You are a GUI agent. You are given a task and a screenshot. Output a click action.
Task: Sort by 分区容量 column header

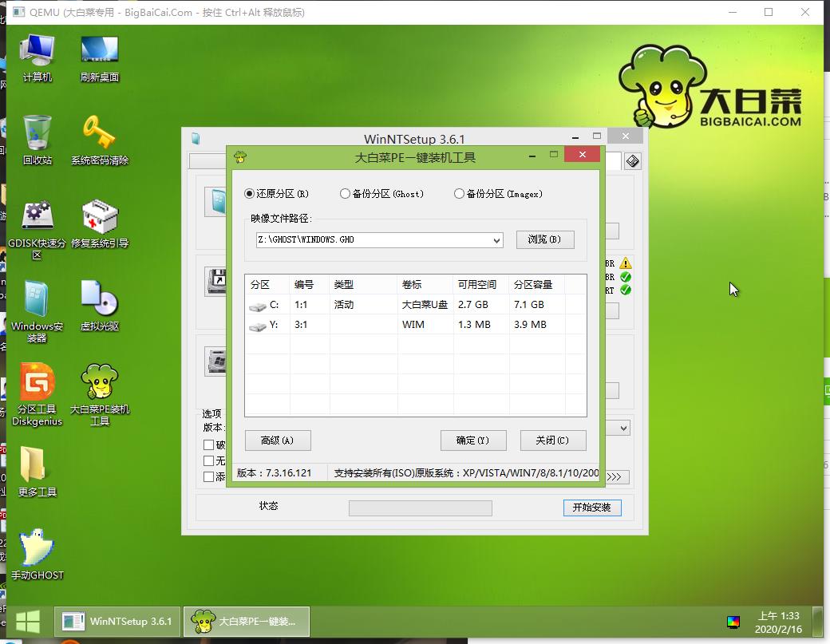click(x=537, y=285)
